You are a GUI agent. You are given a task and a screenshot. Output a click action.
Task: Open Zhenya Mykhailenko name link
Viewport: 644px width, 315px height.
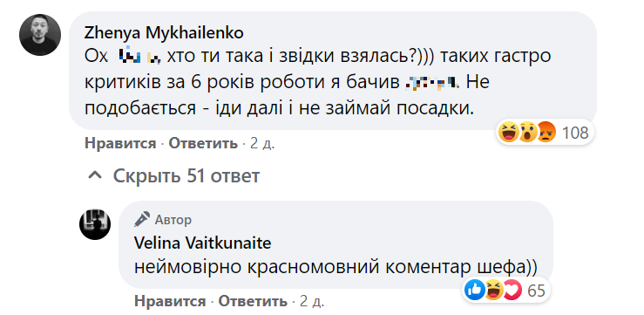point(164,34)
